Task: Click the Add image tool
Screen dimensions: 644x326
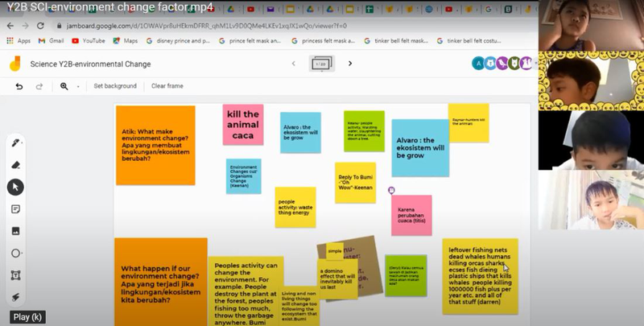Action: (15, 231)
